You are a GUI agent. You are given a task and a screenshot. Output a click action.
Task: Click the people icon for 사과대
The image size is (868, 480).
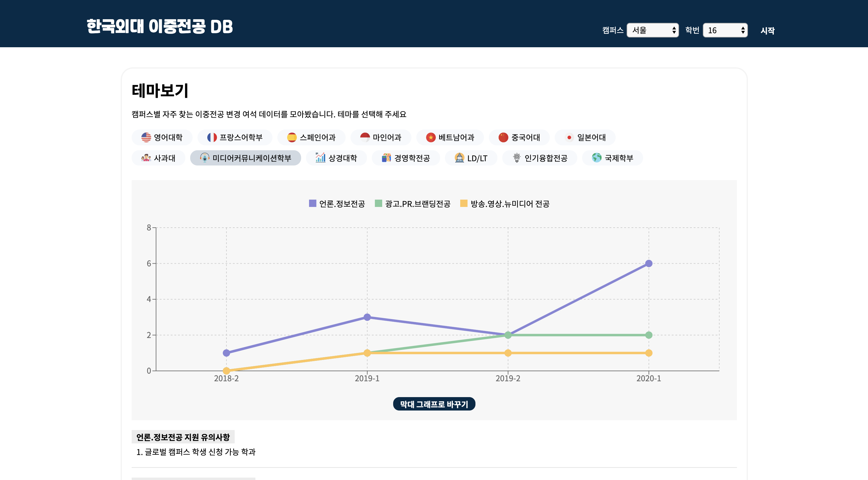tap(146, 158)
